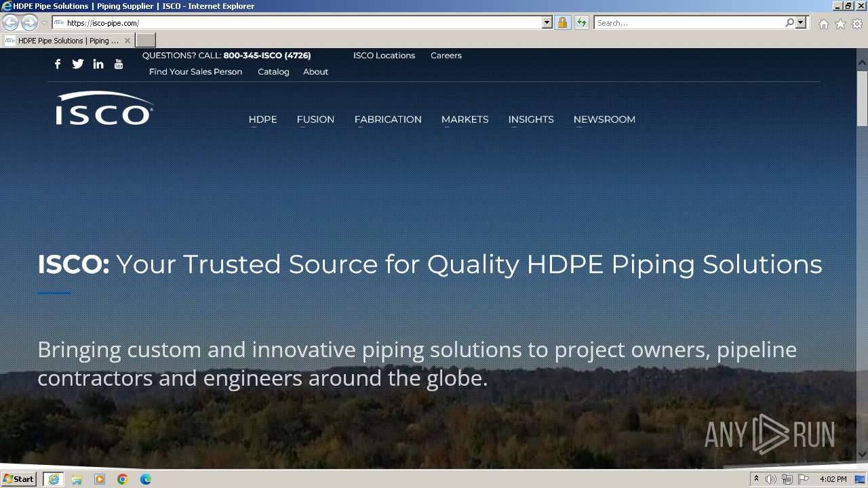Click Internet Explorer taskbar icon
Viewport: 868px width, 488px height.
tap(54, 479)
